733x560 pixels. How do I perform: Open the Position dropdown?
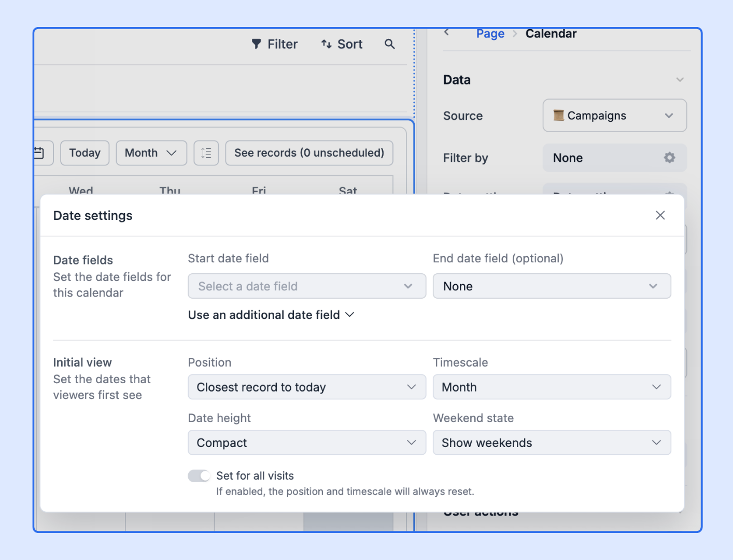[307, 387]
